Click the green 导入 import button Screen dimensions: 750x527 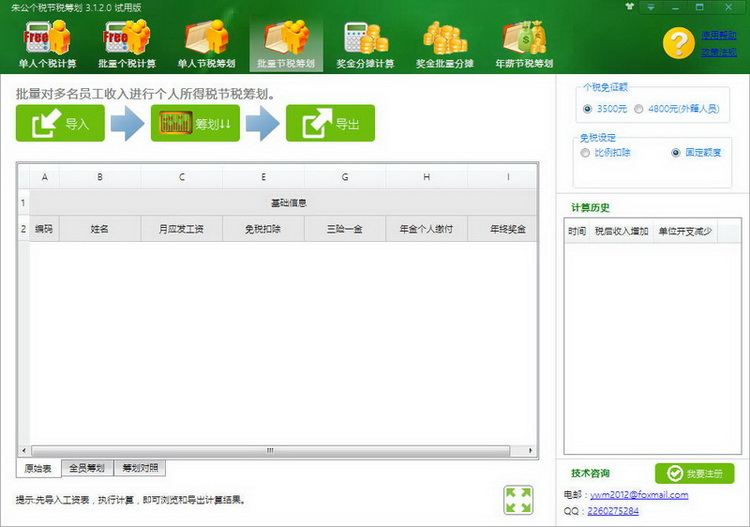[x=60, y=123]
